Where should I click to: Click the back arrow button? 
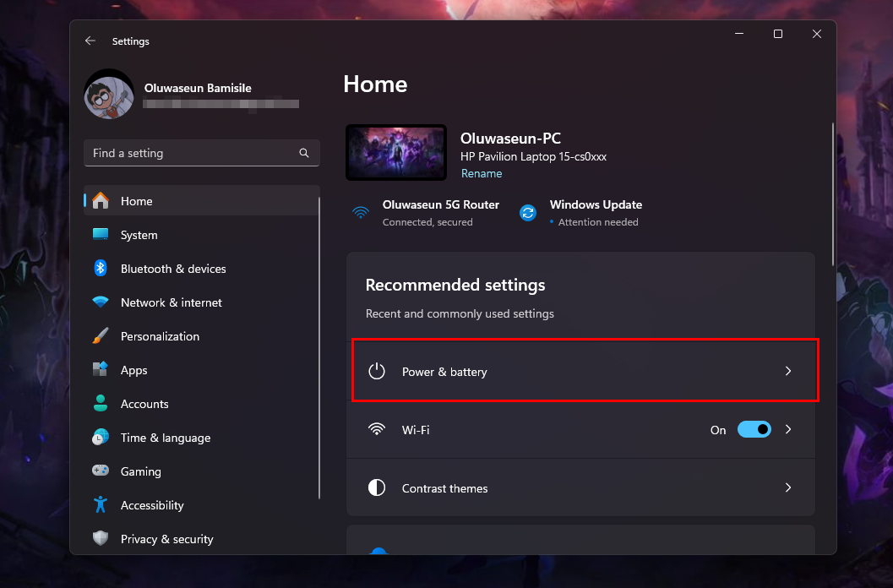[90, 41]
